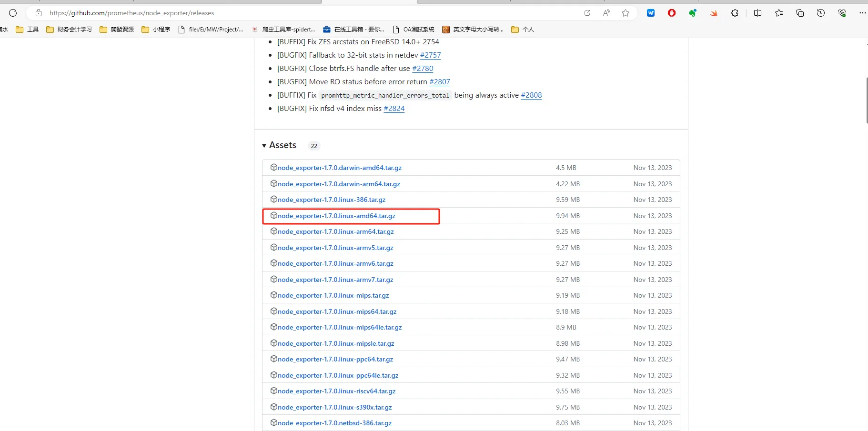Toggle split screen icon

(758, 13)
